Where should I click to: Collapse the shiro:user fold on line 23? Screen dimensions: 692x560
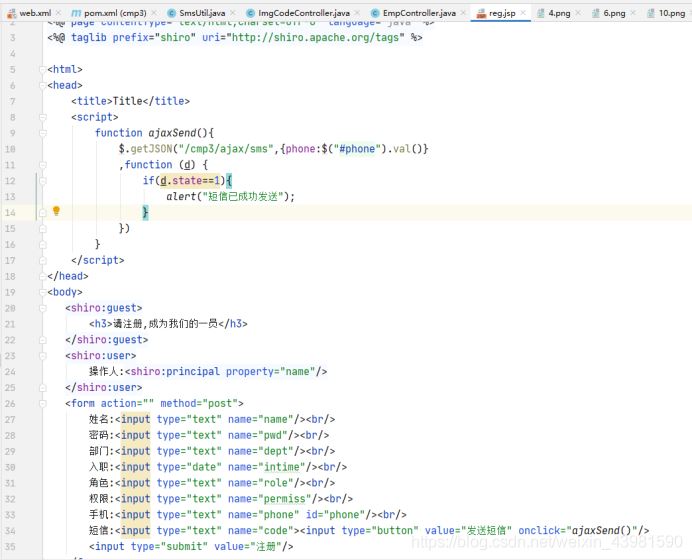pyautogui.click(x=43, y=355)
